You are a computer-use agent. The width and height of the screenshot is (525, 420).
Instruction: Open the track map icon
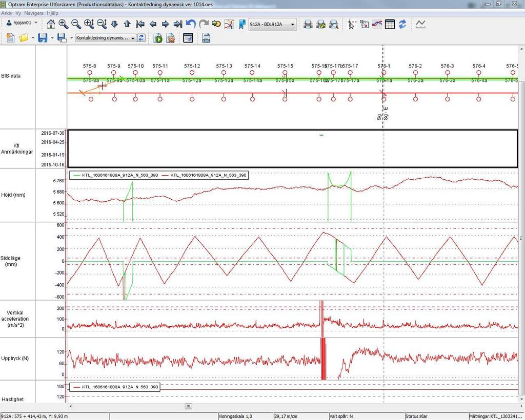pos(229,24)
